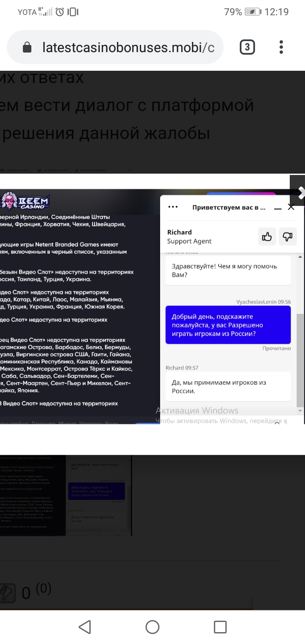This screenshot has height=644, width=305.
Task: Open Chrome's three-dot overflow menu
Action: click(x=281, y=47)
